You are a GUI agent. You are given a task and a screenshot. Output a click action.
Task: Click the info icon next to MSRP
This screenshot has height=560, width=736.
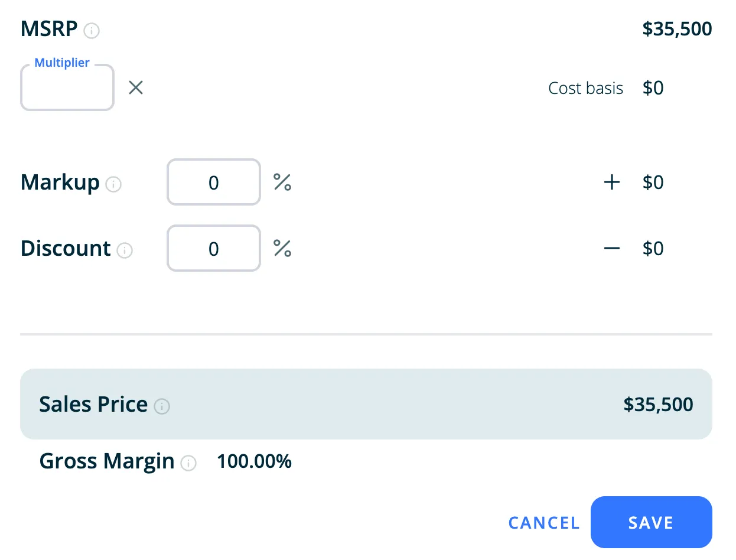click(92, 30)
